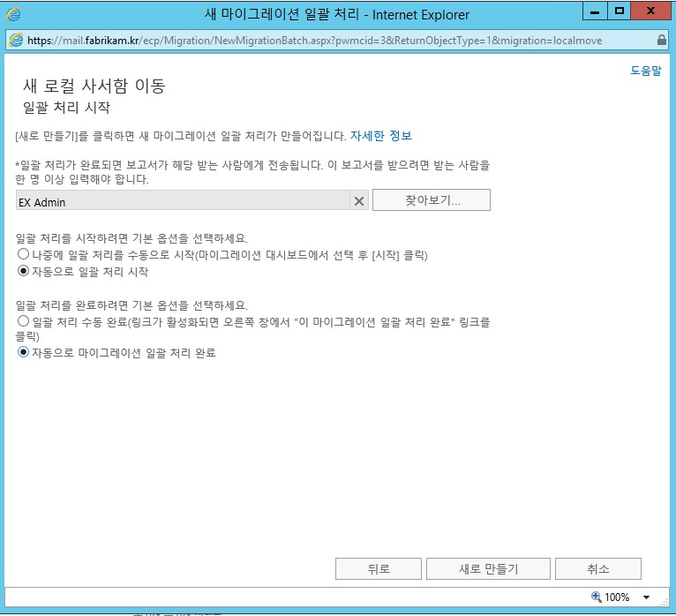Remove EX Admin recipient with X icon
676x616 pixels.
point(359,201)
